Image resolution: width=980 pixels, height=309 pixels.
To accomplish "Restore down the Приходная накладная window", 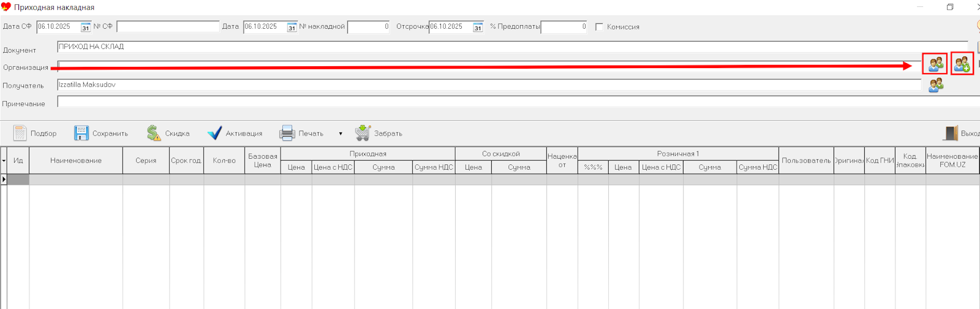I will click(x=950, y=7).
